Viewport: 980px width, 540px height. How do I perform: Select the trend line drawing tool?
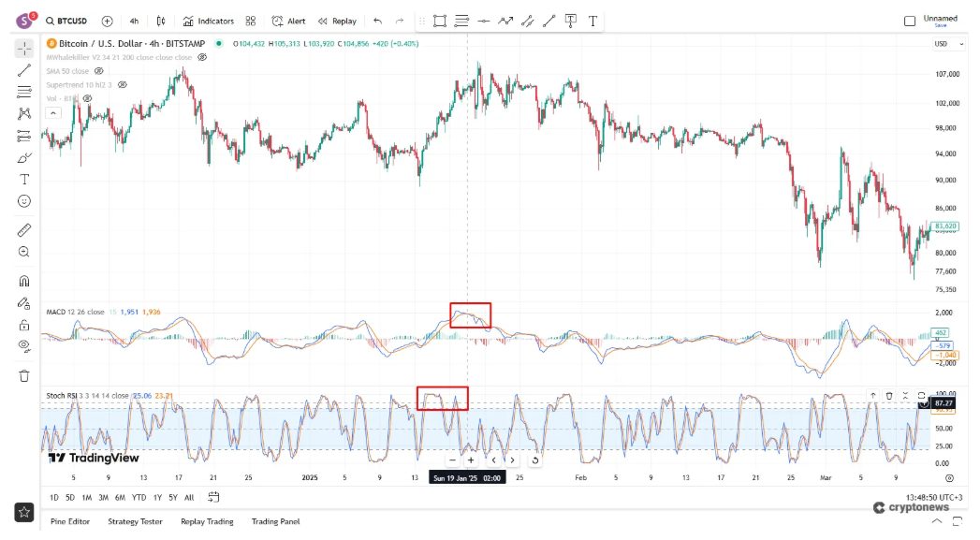pyautogui.click(x=23, y=70)
